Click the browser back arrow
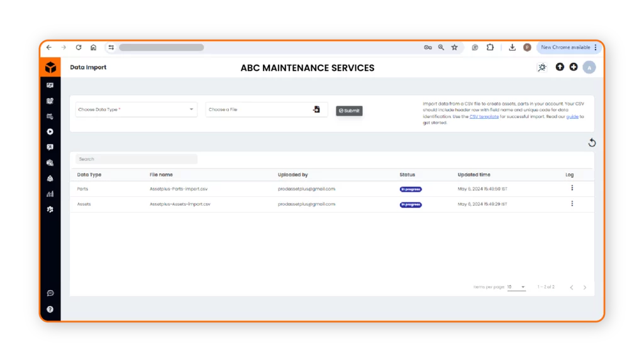 click(49, 47)
